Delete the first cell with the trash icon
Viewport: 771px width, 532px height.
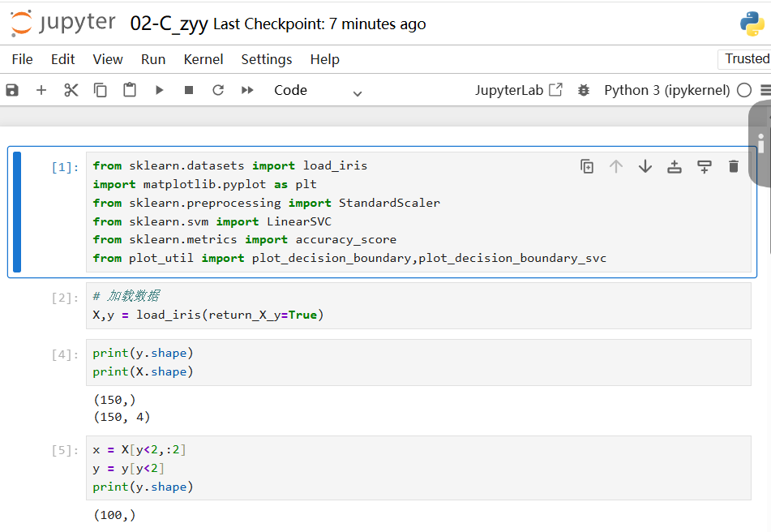point(734,166)
